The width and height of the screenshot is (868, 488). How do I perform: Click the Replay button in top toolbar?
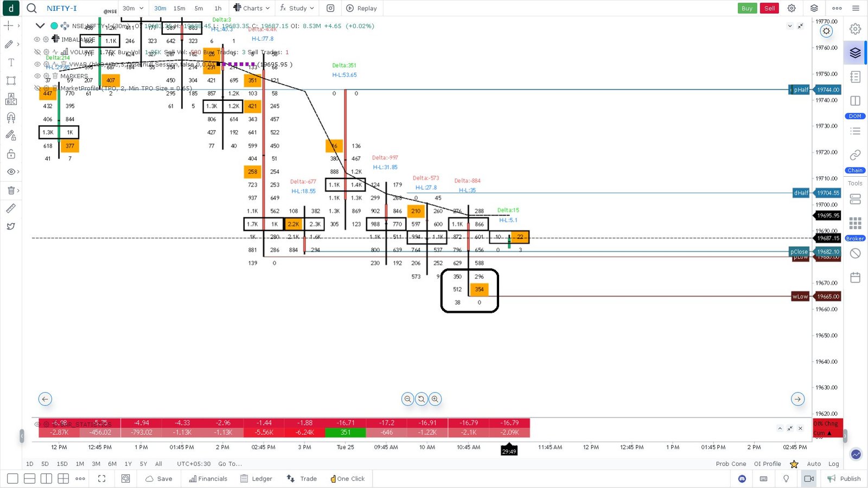[x=361, y=8]
